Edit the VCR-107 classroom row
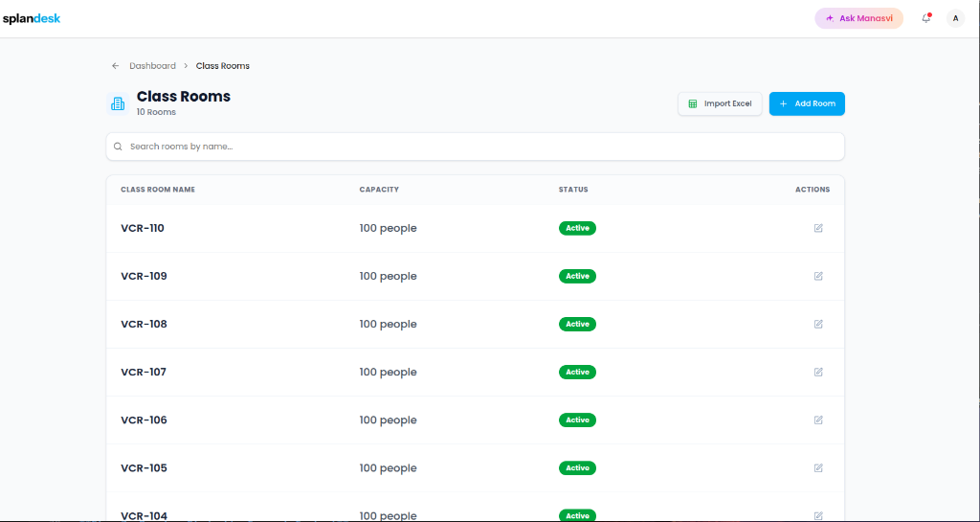980x522 pixels. click(818, 372)
